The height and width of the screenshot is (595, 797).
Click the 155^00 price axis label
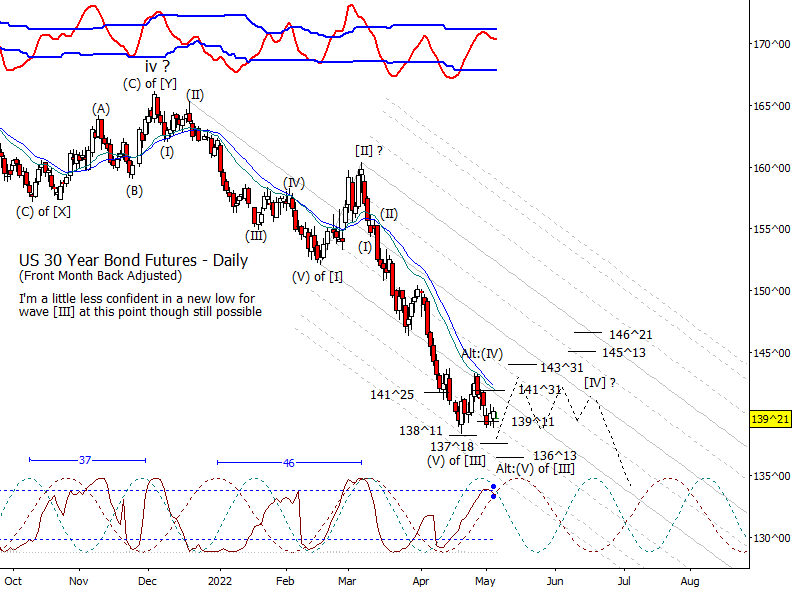point(772,229)
